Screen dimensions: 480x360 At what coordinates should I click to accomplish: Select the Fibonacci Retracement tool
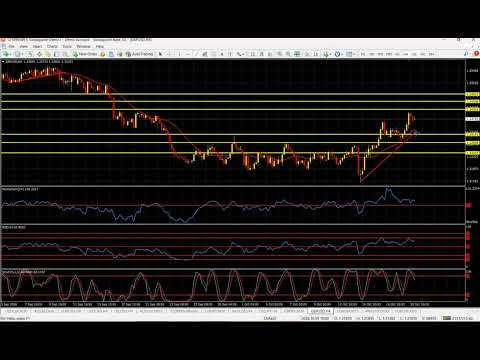point(213,54)
